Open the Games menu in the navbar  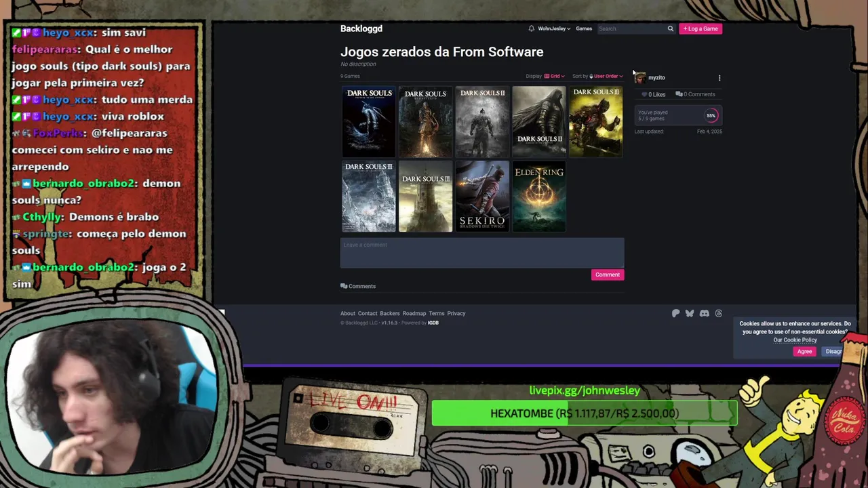[584, 28]
